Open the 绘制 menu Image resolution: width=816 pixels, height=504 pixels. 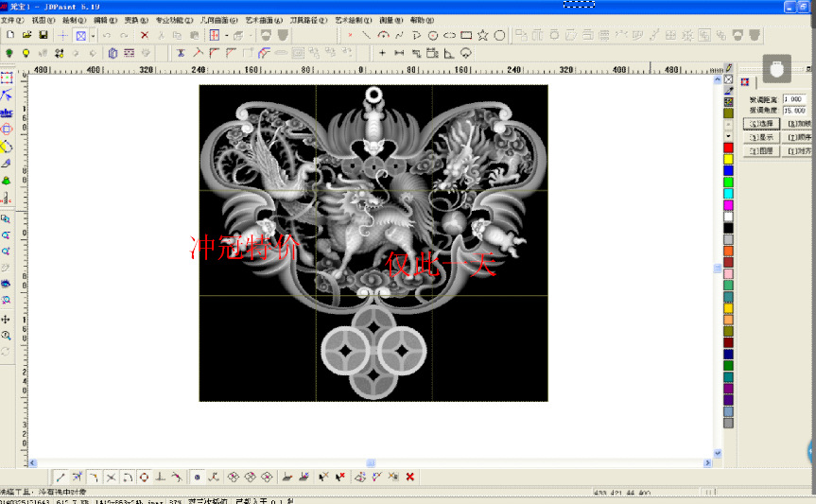[74, 20]
